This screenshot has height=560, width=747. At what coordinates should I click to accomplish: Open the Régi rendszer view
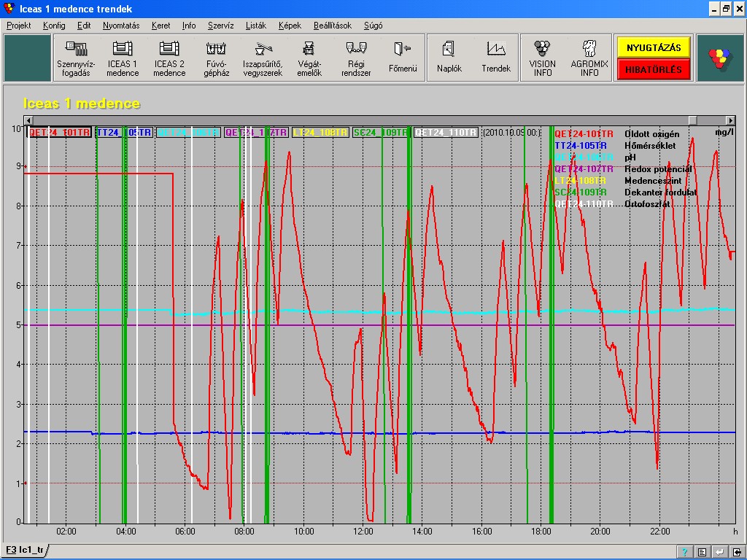tap(356, 58)
